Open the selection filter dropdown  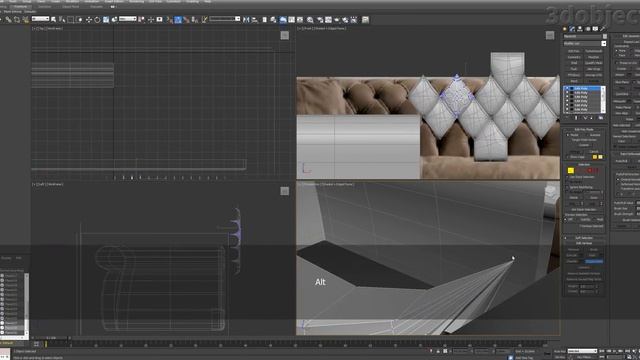click(40, 19)
